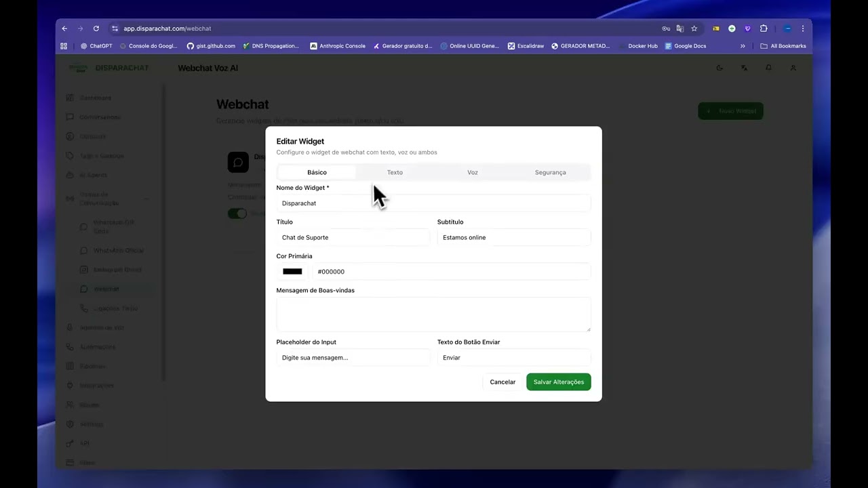The image size is (868, 488).
Task: Open the browser extensions puzzle icon
Action: click(x=764, y=28)
